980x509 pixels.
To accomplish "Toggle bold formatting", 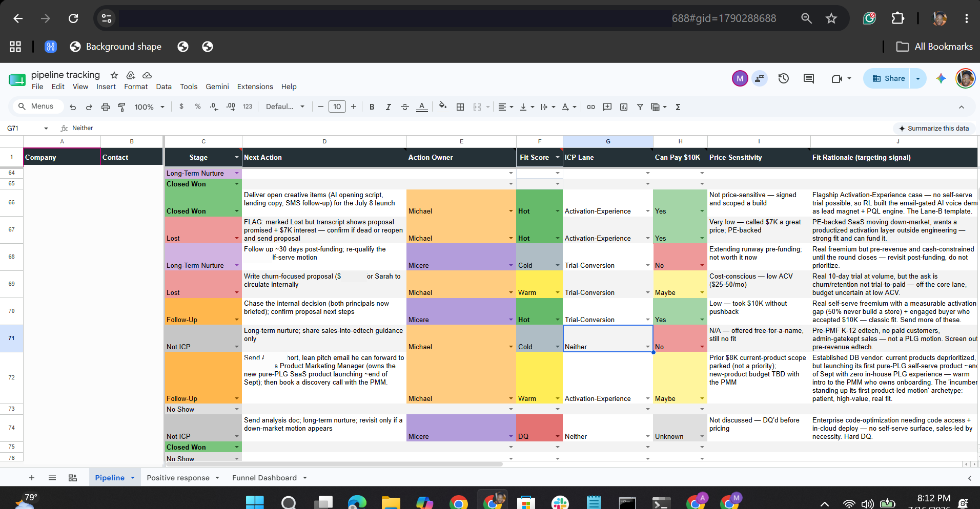I will tap(372, 107).
